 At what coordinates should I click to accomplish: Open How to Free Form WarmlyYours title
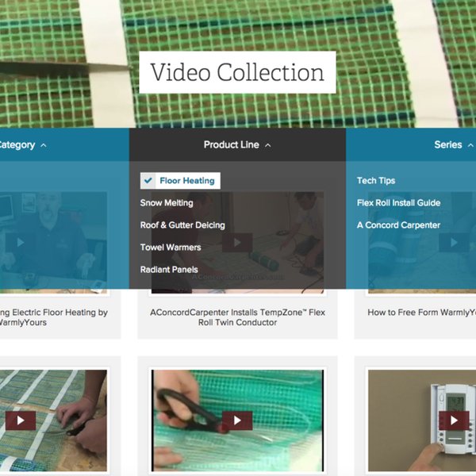[422, 313]
